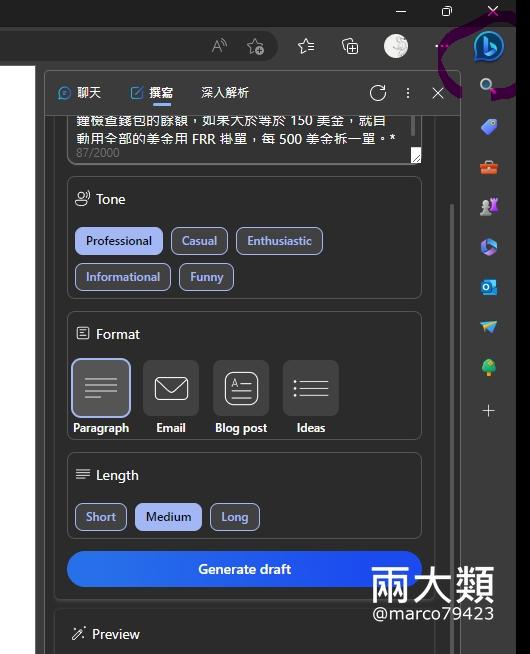Switch to the 深入解析 insights tab
530x654 pixels.
[x=225, y=93]
